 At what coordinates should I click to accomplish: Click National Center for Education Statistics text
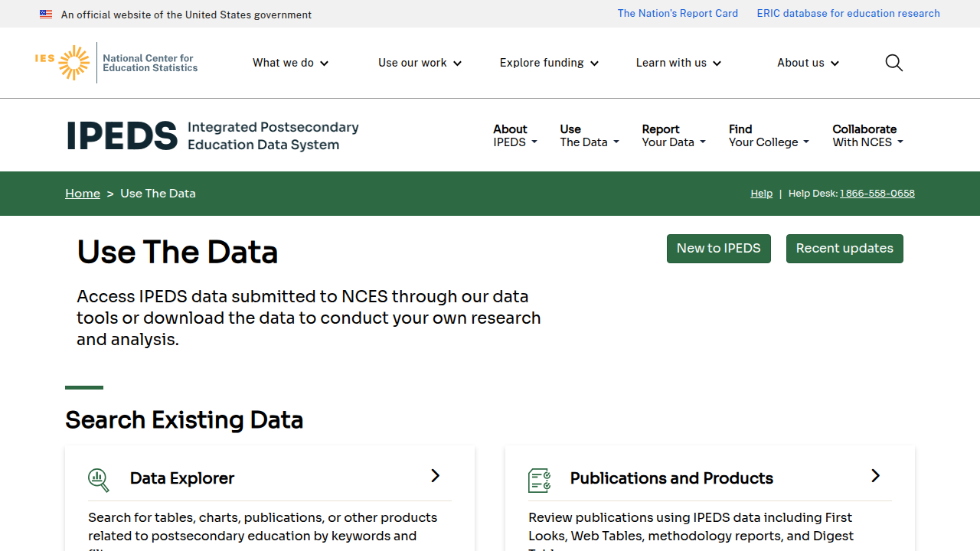[150, 63]
